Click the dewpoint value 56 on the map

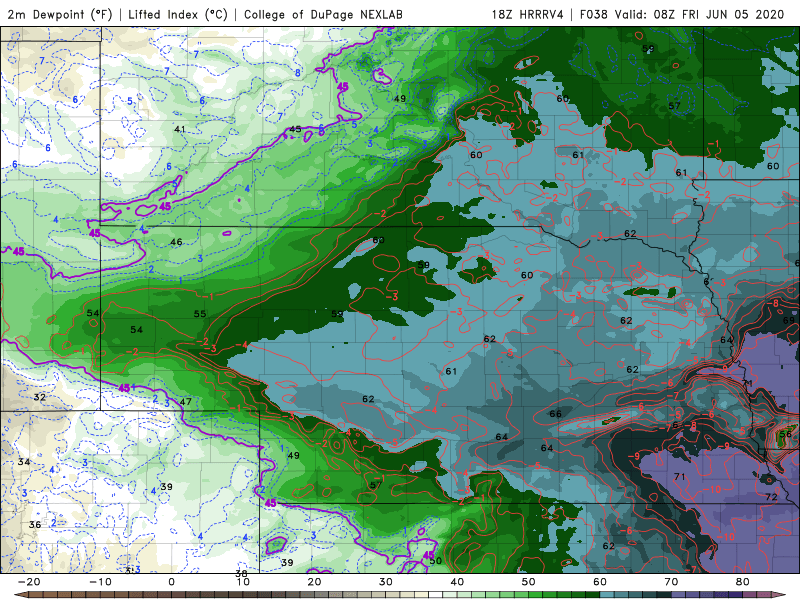(786, 435)
